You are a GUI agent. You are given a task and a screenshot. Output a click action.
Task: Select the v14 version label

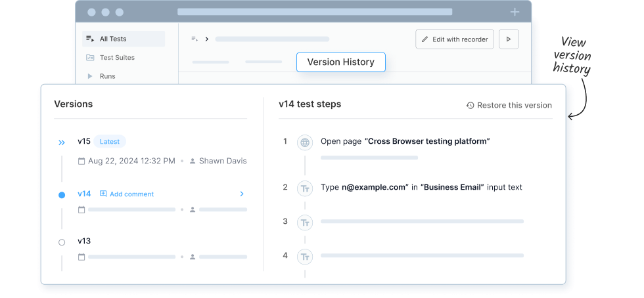(x=84, y=194)
